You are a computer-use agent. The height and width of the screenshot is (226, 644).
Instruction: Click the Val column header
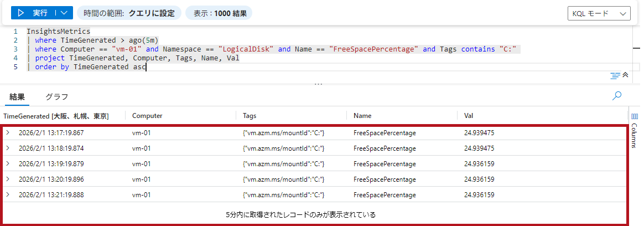click(x=469, y=116)
